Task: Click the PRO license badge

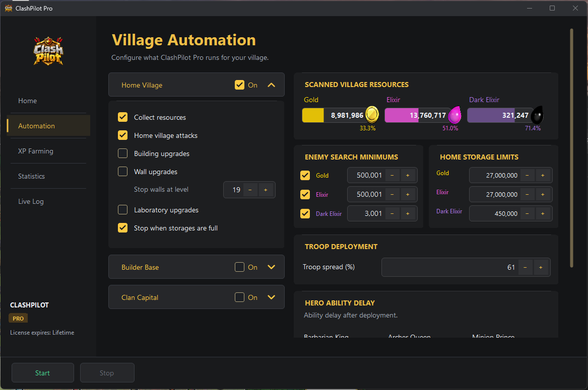Action: coord(18,319)
